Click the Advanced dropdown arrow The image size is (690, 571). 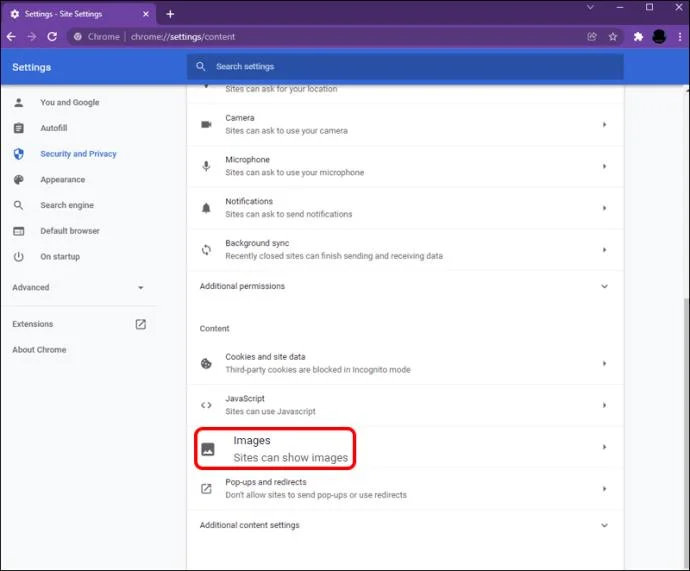141,288
